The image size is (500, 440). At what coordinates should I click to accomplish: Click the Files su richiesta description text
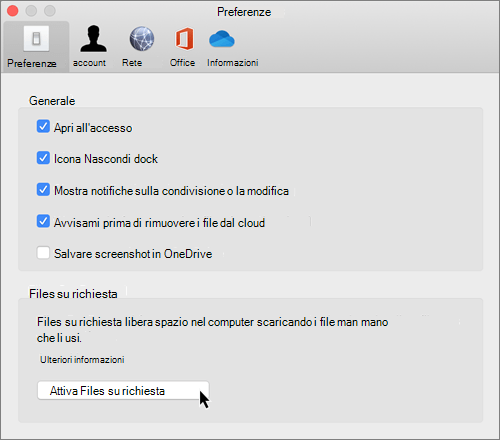point(212,330)
